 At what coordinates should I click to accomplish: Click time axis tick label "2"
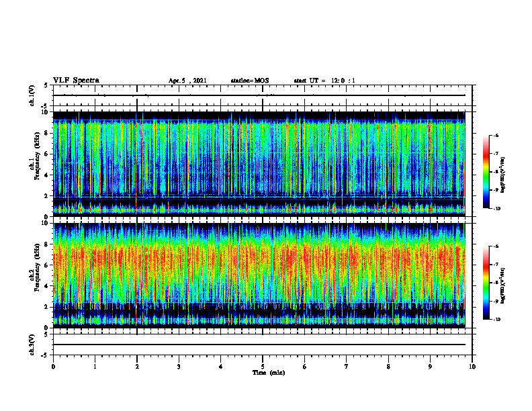pyautogui.click(x=137, y=367)
